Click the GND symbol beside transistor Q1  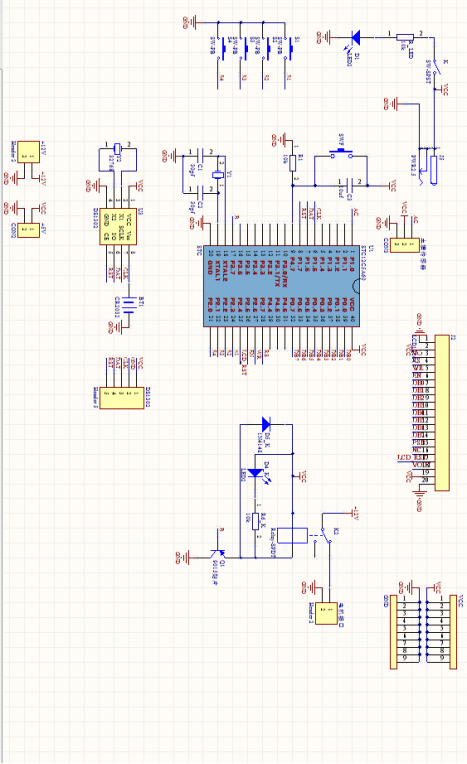pos(186,557)
